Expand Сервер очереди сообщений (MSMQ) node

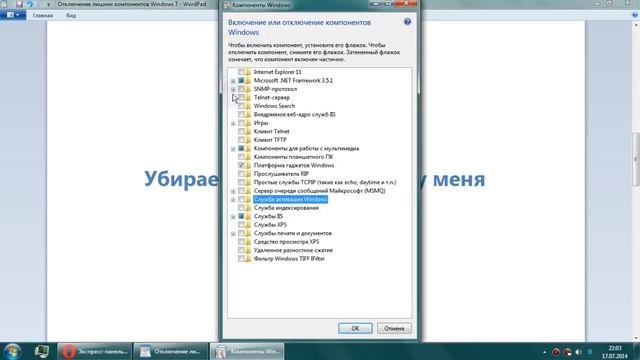(233, 191)
